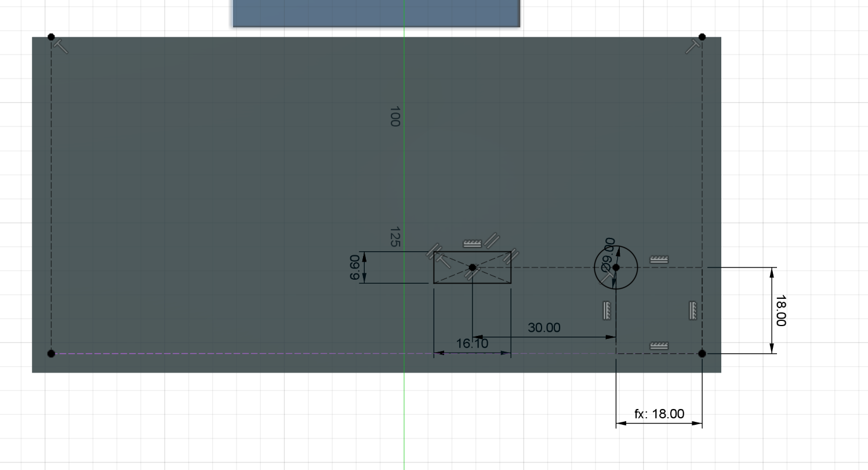Select the rotated 6.60 height dimension
868x470 pixels.
coord(355,267)
